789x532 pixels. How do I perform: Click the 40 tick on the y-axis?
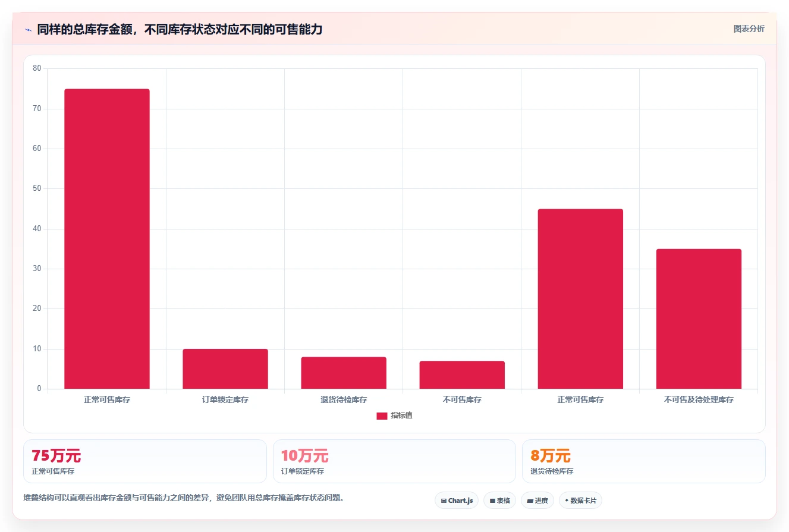37,229
